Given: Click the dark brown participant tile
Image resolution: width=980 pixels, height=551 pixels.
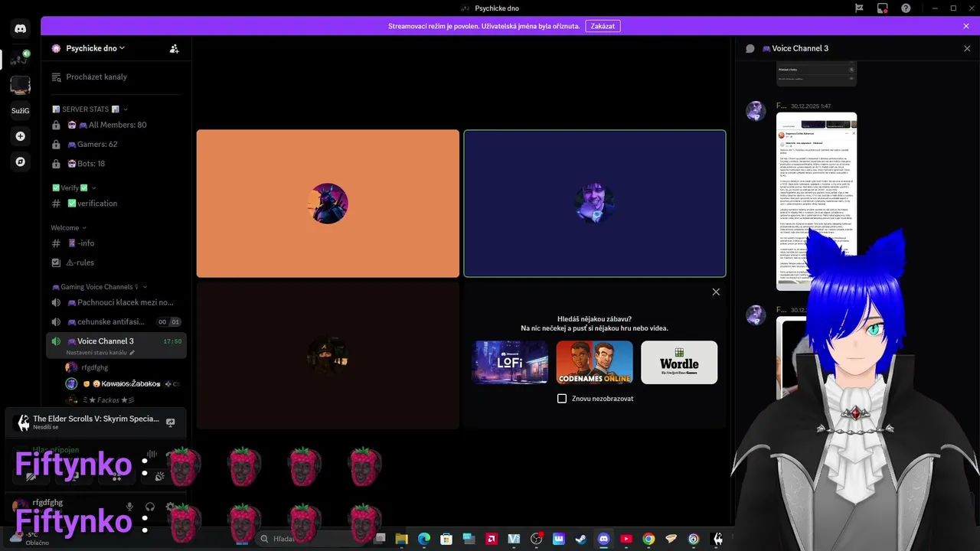Looking at the screenshot, I should click(x=328, y=355).
